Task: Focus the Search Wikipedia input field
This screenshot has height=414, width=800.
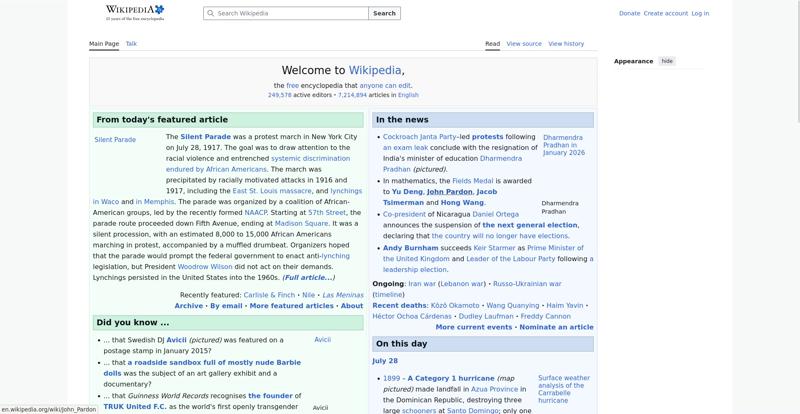Action: point(286,13)
